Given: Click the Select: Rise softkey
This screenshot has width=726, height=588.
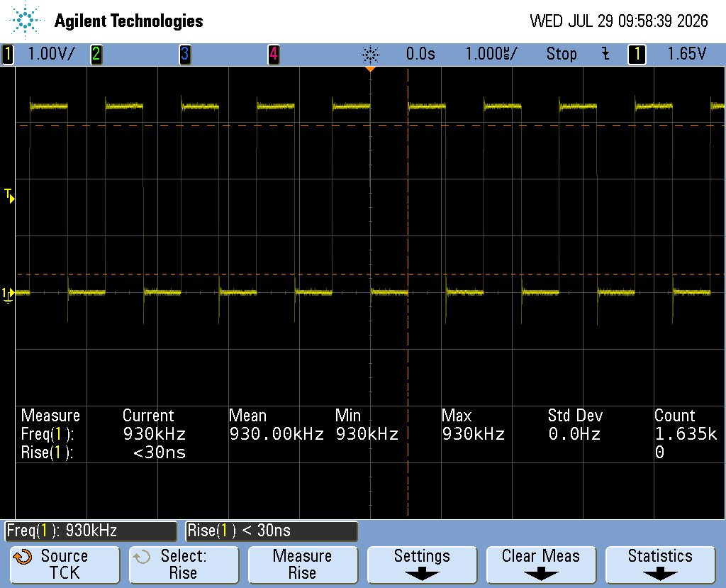Looking at the screenshot, I should pyautogui.click(x=184, y=565).
